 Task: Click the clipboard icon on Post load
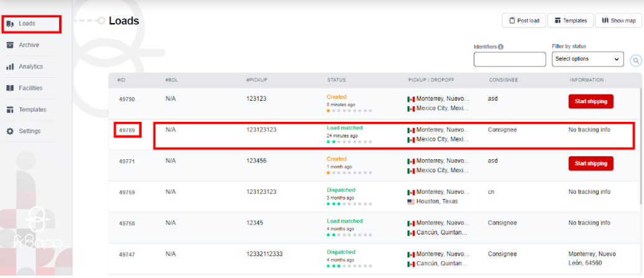coord(512,21)
